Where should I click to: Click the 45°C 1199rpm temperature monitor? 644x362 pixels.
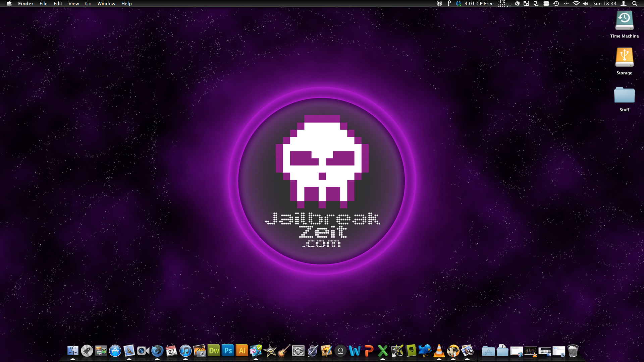click(x=504, y=4)
